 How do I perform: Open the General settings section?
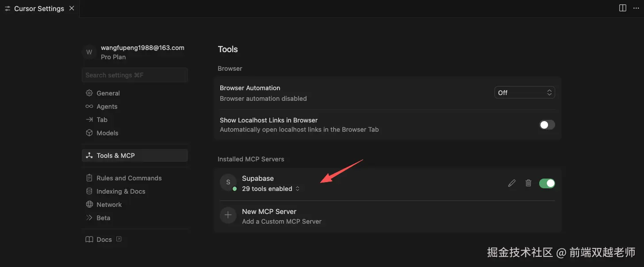pyautogui.click(x=108, y=93)
